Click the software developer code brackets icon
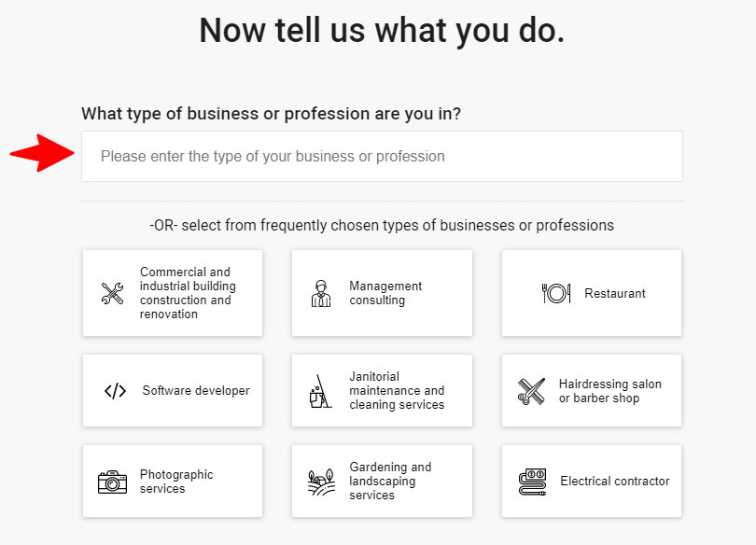The height and width of the screenshot is (545, 756). [x=115, y=391]
